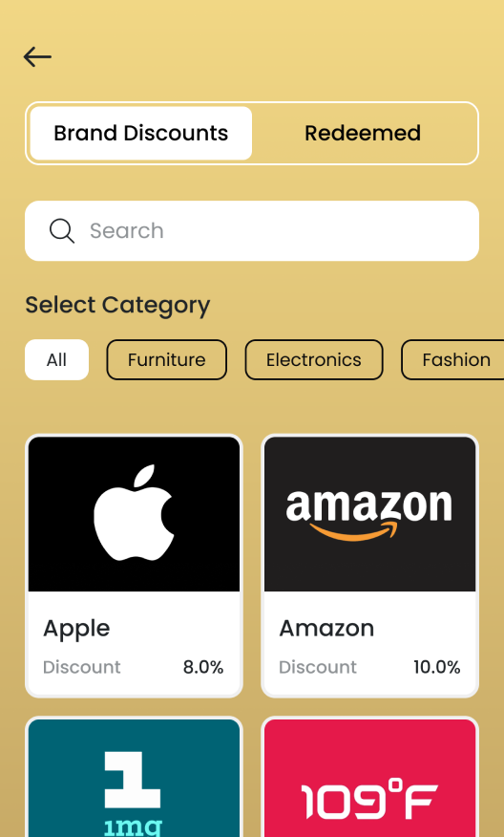Click the magnifying glass search icon

(x=62, y=231)
